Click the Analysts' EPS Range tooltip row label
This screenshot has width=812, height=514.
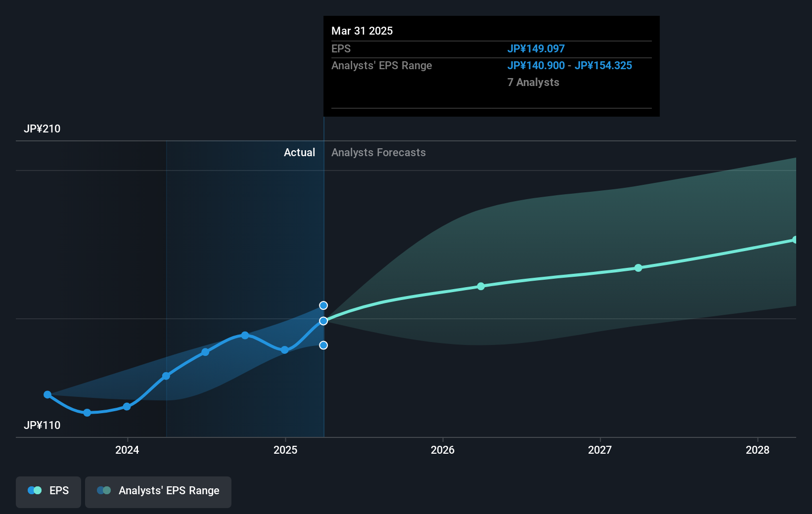381,65
